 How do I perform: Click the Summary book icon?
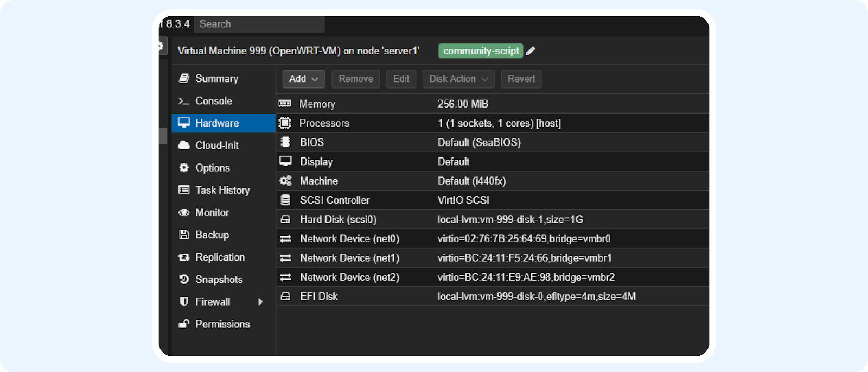[x=184, y=79]
